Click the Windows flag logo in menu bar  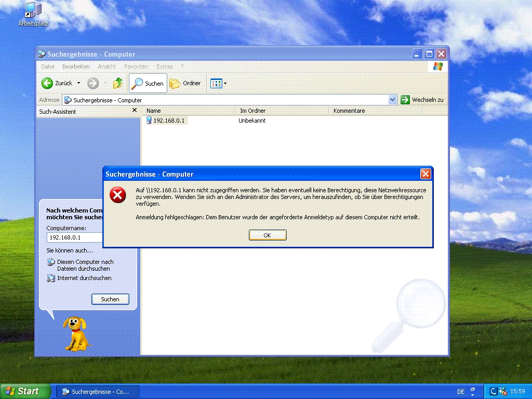[437, 66]
